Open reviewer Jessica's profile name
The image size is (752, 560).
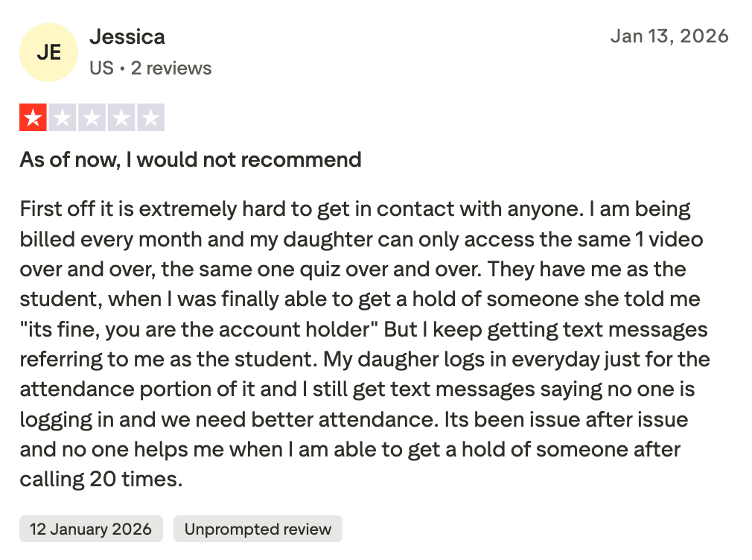[x=127, y=36]
